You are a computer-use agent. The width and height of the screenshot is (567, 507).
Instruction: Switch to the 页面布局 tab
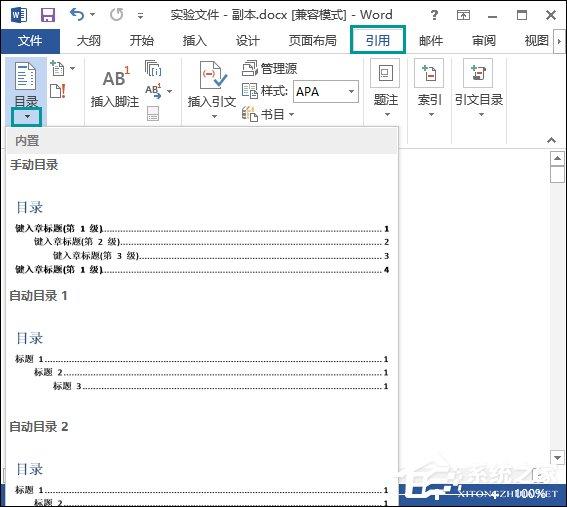pos(312,41)
